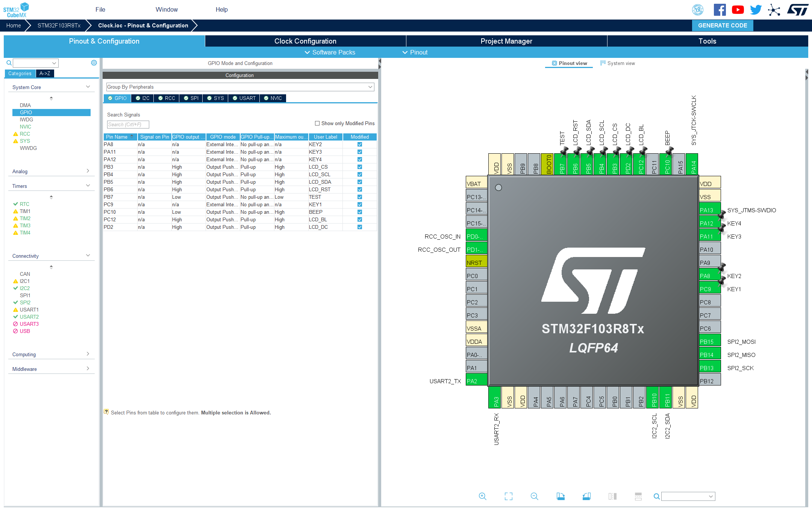Open the categories settings gear icon
The height and width of the screenshot is (511, 812).
(x=94, y=63)
